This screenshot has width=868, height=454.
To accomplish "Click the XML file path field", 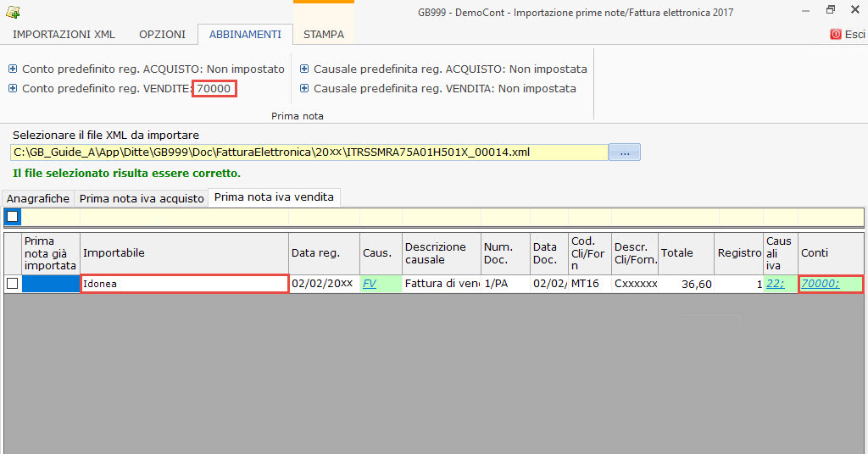I will pos(309,152).
